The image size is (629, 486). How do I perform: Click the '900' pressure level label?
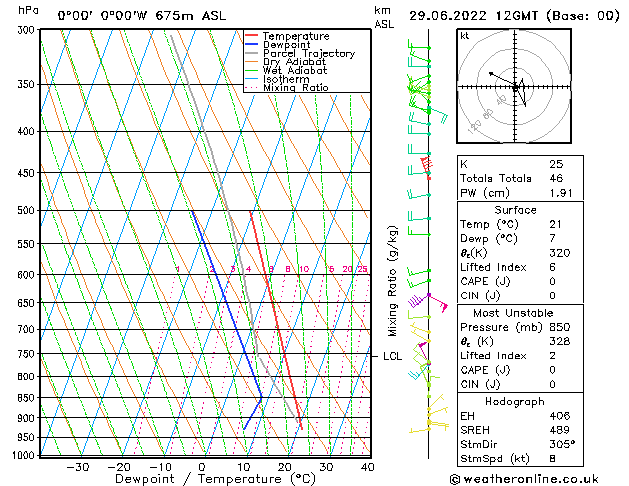coord(27,418)
